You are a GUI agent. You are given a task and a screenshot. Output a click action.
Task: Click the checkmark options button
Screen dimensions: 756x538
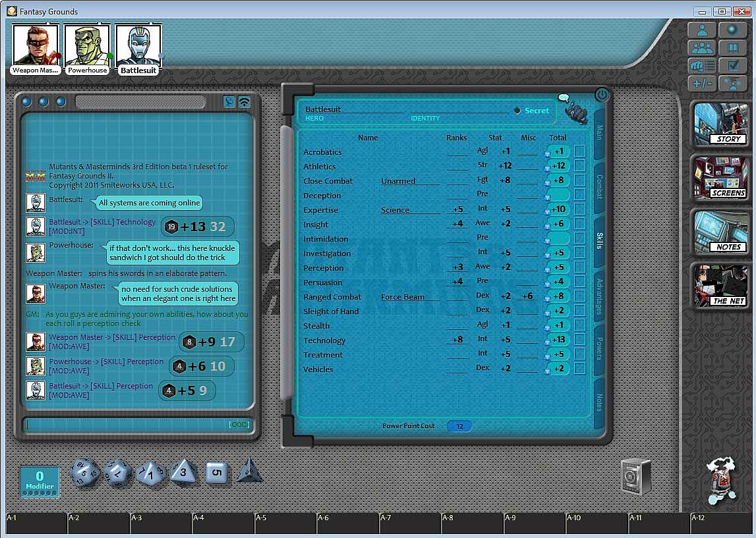tap(733, 65)
